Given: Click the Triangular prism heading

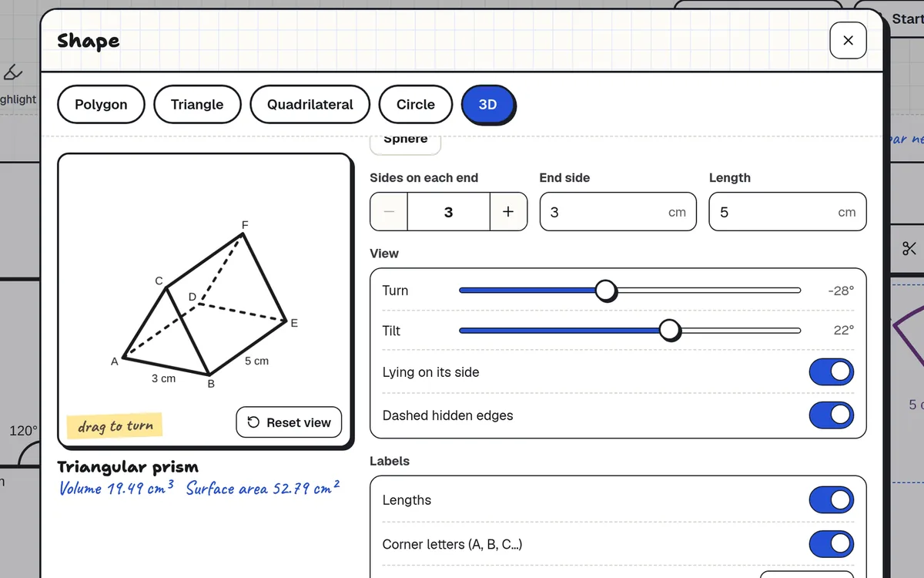Looking at the screenshot, I should (x=128, y=467).
